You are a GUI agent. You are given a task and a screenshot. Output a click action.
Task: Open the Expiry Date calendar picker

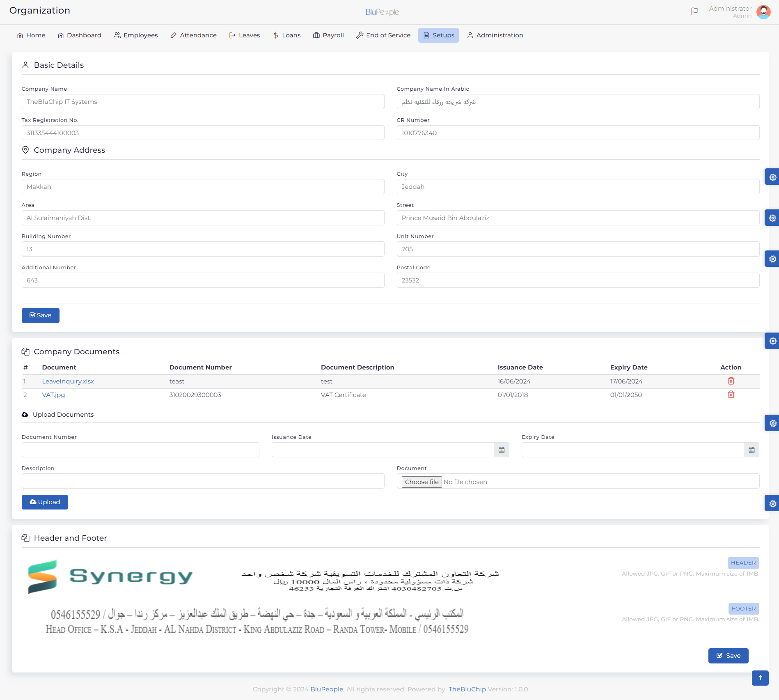(752, 450)
